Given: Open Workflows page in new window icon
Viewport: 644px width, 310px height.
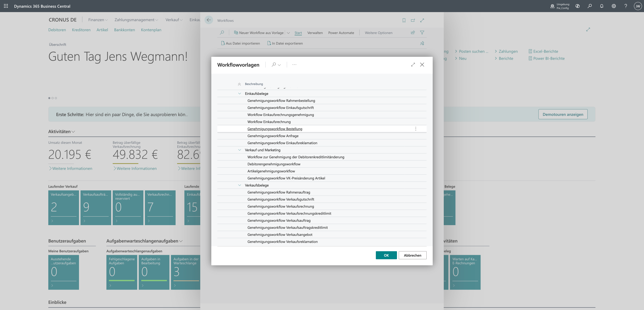Looking at the screenshot, I should pyautogui.click(x=413, y=20).
